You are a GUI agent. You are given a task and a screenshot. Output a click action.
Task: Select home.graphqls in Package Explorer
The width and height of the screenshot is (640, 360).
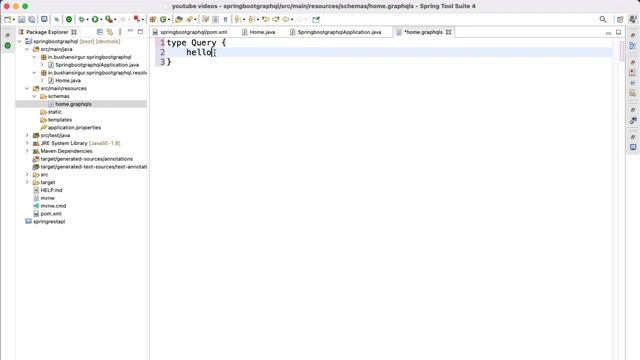click(x=73, y=104)
